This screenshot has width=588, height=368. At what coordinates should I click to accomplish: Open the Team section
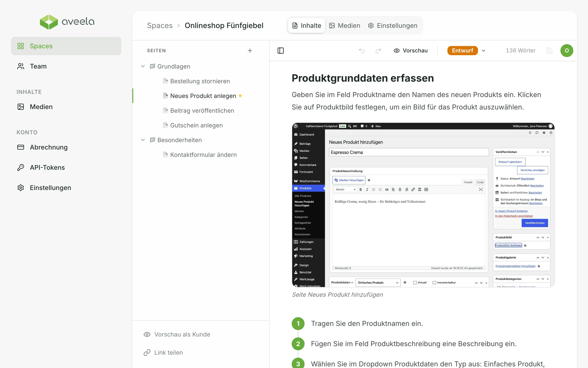(x=66, y=66)
